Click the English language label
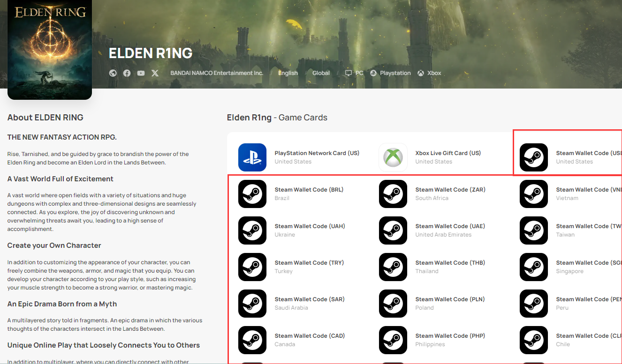The height and width of the screenshot is (364, 622). click(x=288, y=73)
